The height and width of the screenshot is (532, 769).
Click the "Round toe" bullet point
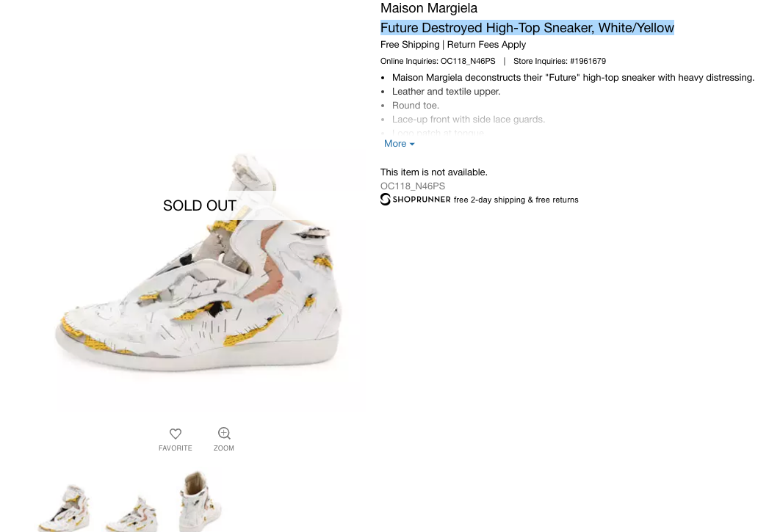(415, 106)
